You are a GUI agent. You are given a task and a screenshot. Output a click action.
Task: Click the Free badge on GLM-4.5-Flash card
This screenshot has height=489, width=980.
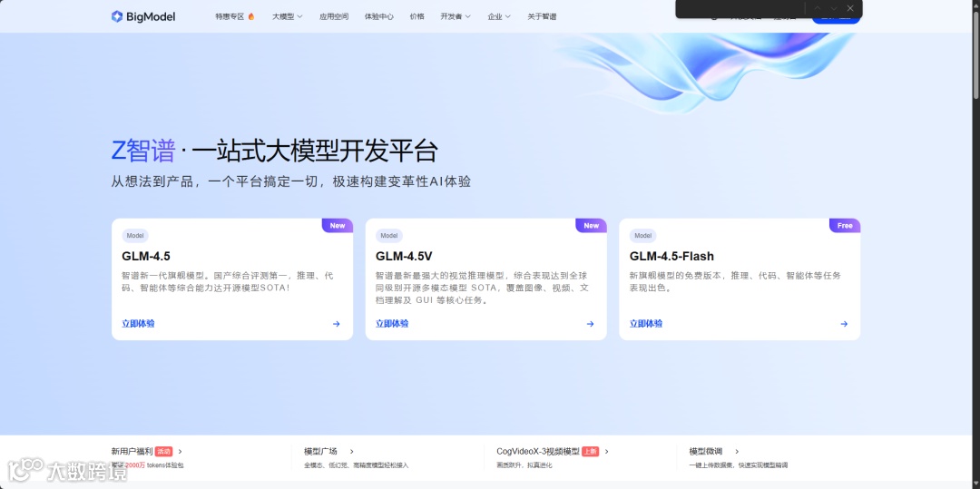[x=845, y=226]
